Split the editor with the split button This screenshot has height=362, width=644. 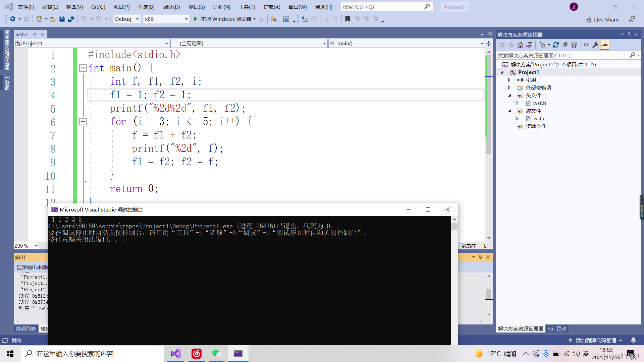[489, 43]
